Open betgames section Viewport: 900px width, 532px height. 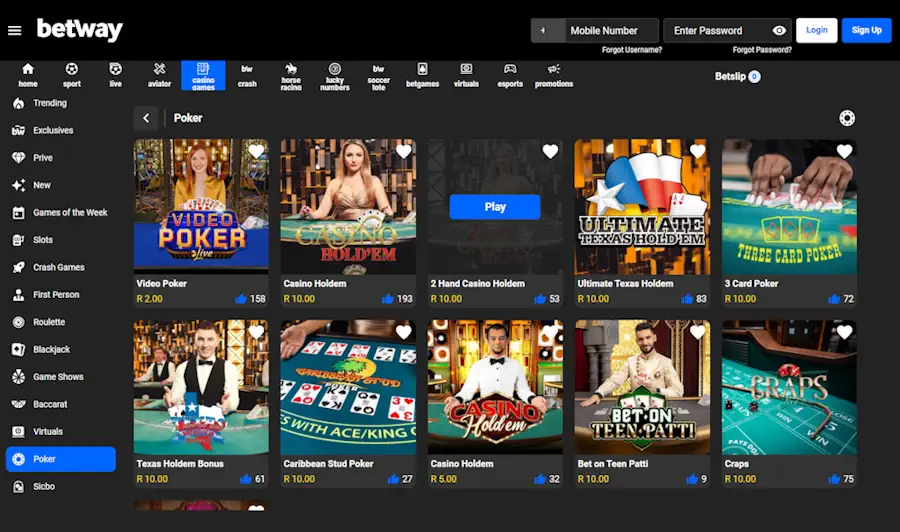tap(422, 75)
